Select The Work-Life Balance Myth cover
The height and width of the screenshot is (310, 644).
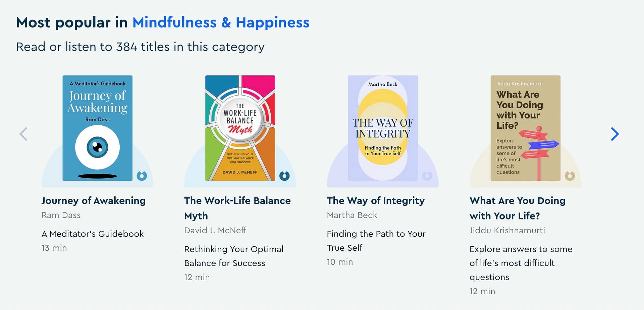tap(240, 128)
